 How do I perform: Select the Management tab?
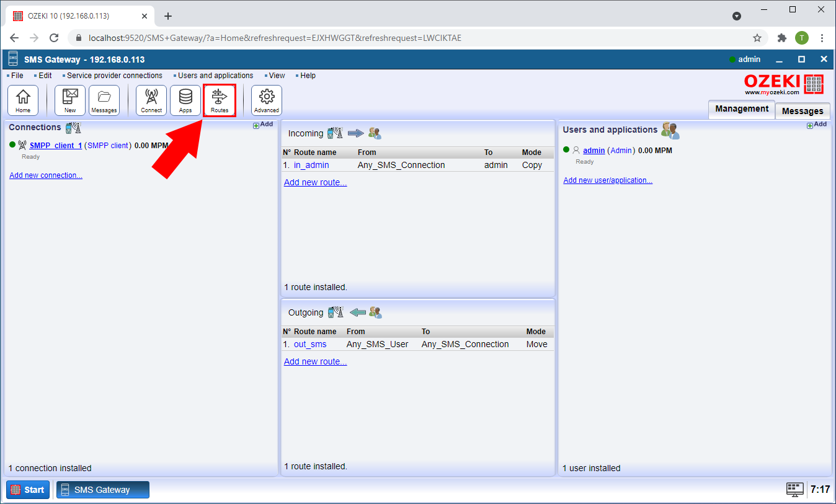(x=741, y=108)
